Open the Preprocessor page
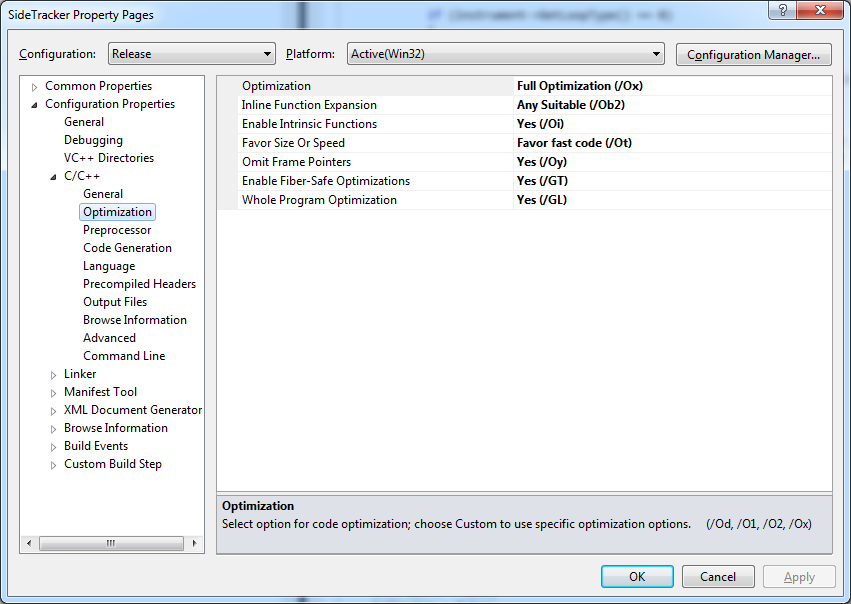Viewport: 851px width, 604px height. (x=117, y=230)
